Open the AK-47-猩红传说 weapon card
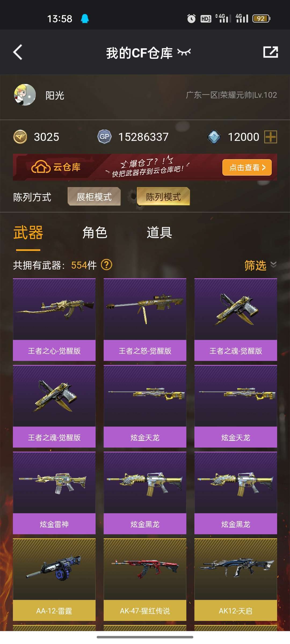This screenshot has height=644, width=290. point(145,580)
